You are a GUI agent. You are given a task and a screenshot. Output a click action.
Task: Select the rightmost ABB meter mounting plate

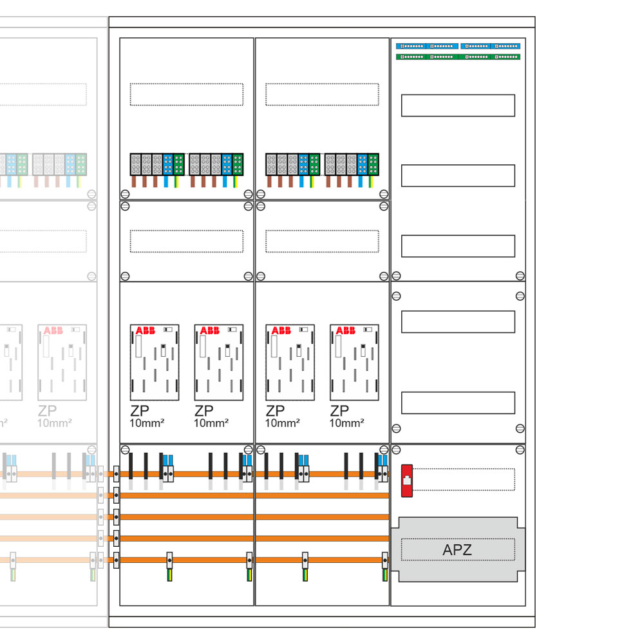(x=354, y=362)
